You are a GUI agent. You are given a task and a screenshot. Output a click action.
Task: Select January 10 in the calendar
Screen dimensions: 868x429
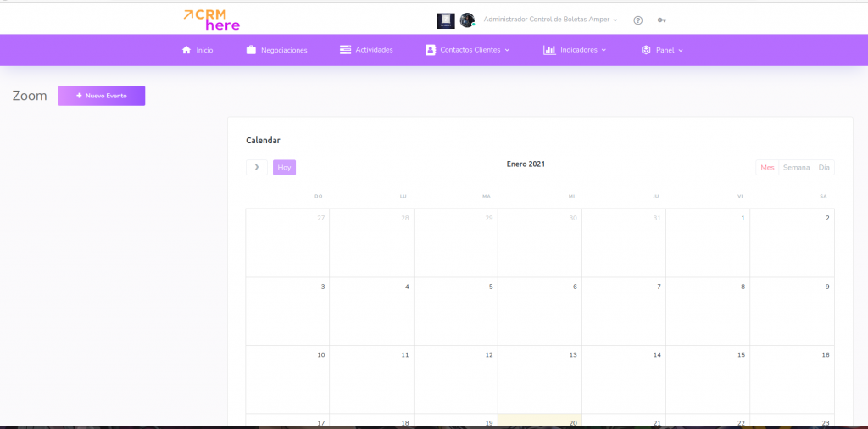click(288, 380)
